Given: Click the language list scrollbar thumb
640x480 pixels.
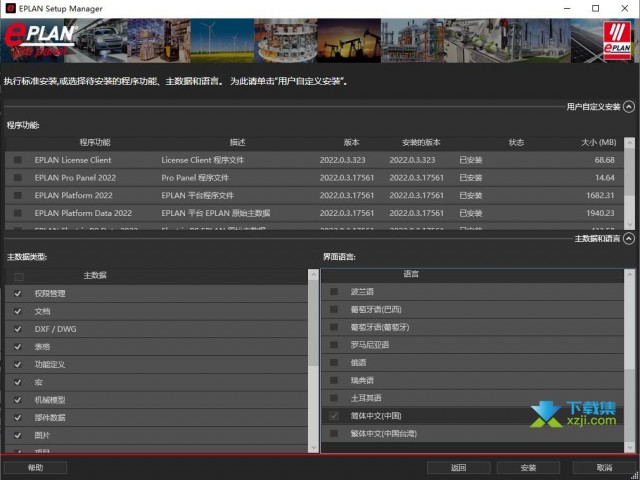Looking at the screenshot, I should coord(630,404).
